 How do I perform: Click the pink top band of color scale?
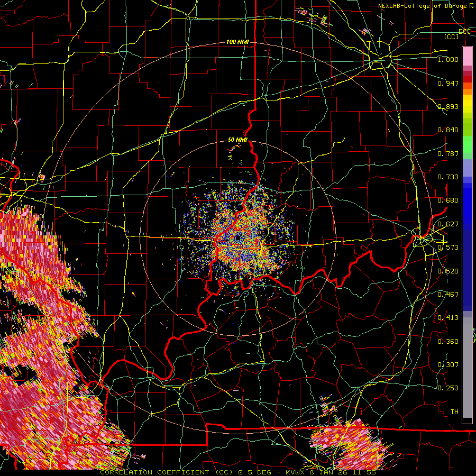point(467,56)
